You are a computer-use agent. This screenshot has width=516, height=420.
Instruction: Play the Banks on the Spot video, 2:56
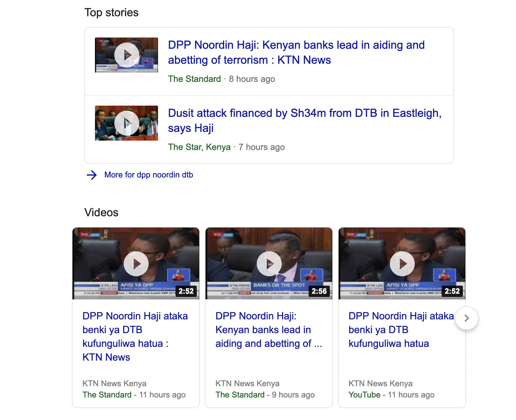pyautogui.click(x=269, y=263)
